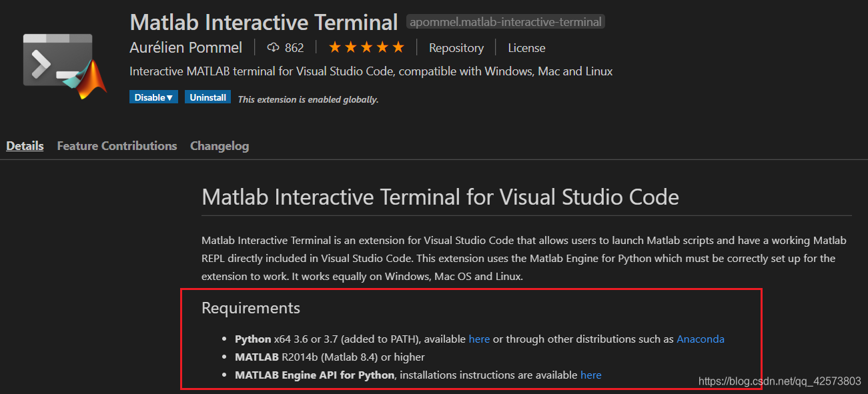Click publisher name Aurélien Pommel
868x394 pixels.
(186, 47)
